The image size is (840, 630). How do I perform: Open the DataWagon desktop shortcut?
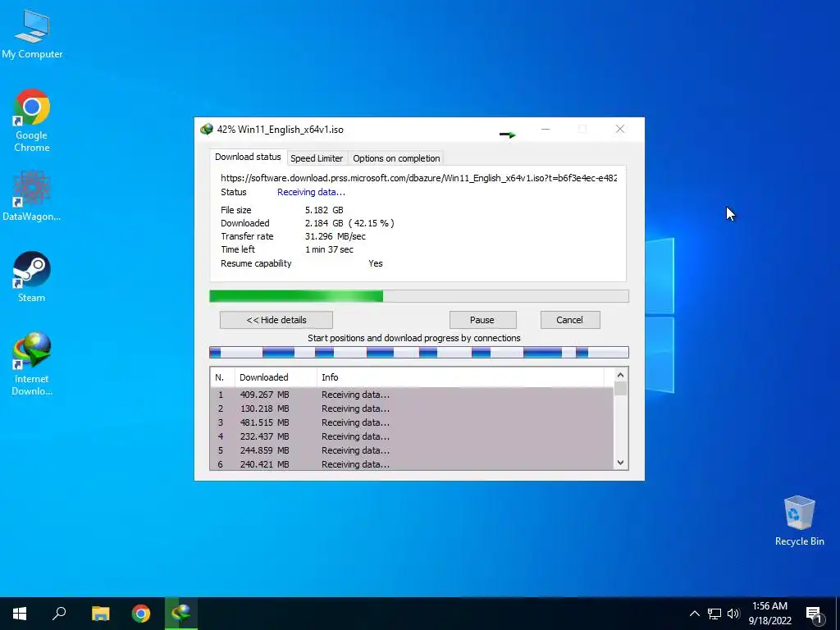click(32, 195)
